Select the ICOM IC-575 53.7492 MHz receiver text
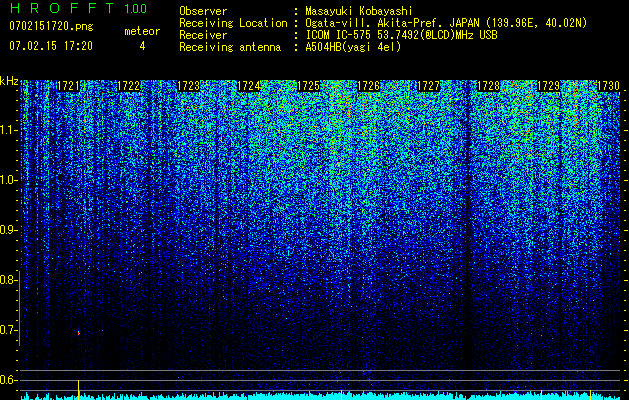 coord(401,35)
